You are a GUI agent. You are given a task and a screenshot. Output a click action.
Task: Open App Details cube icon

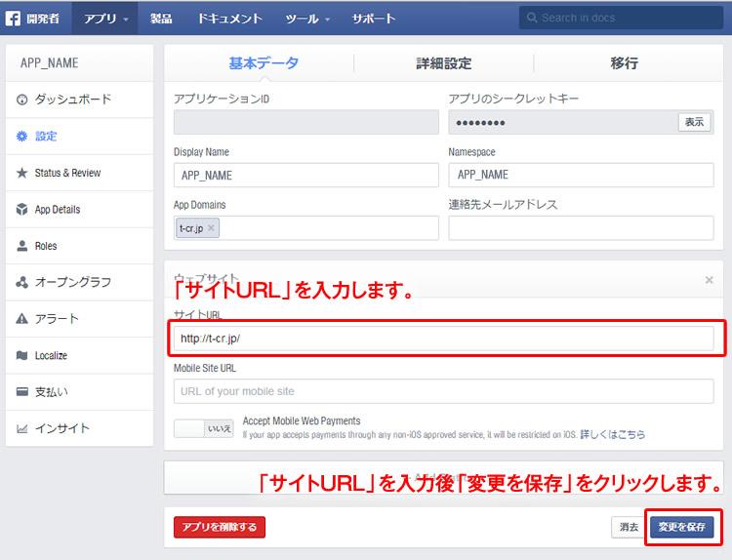click(22, 210)
